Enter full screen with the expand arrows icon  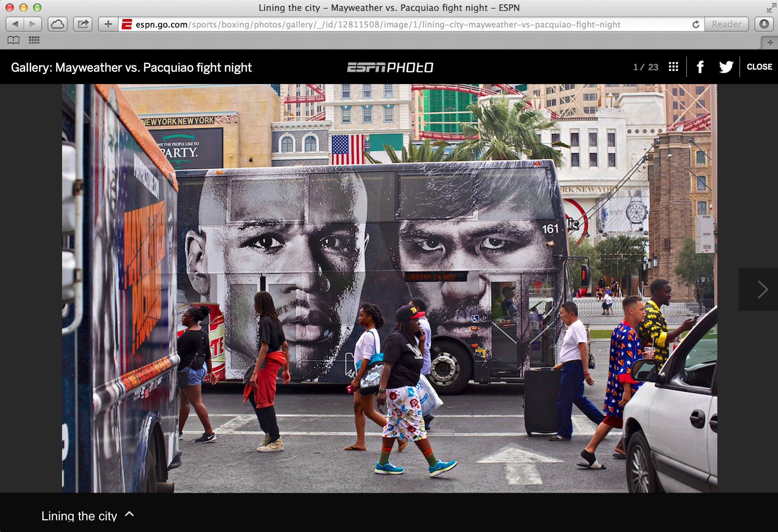point(771,8)
